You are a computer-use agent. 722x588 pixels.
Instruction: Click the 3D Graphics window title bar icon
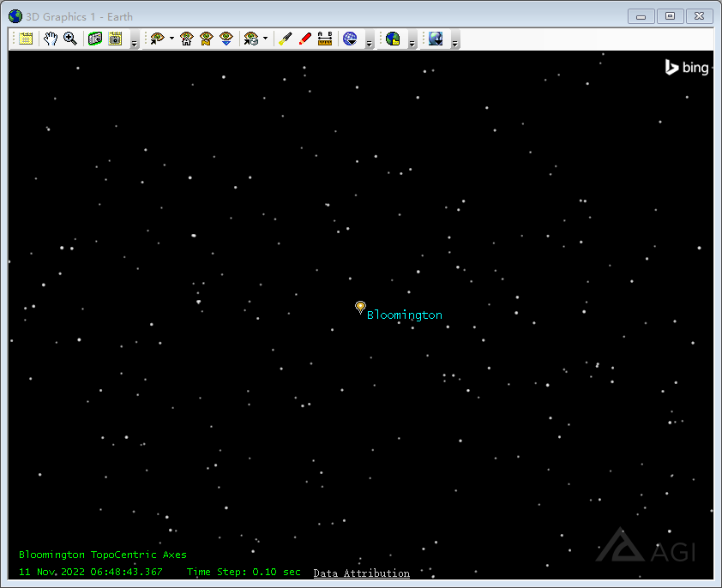pos(15,16)
